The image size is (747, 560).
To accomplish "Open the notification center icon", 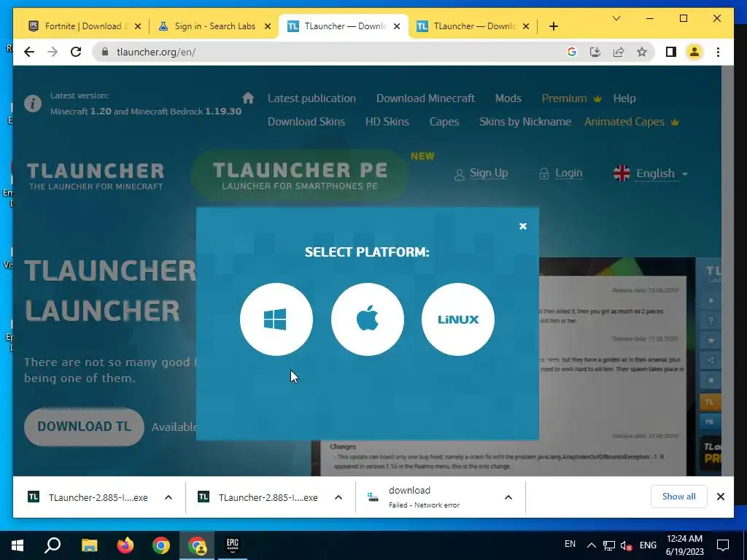I will pos(723,545).
